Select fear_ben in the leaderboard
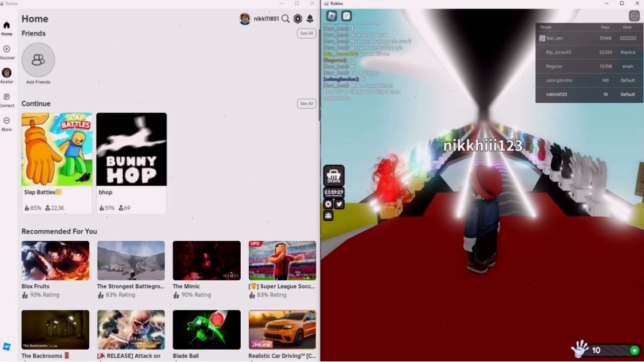This screenshot has height=362, width=644. [589, 38]
